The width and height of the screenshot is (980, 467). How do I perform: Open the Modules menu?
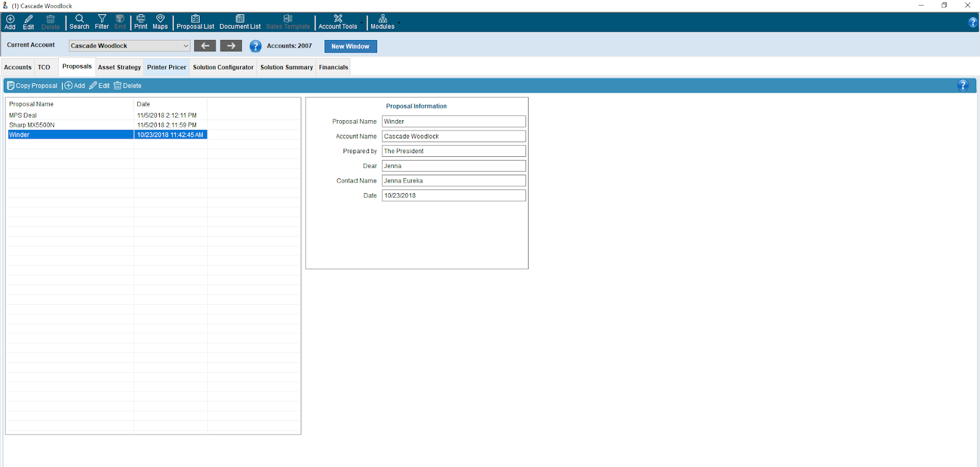(383, 22)
